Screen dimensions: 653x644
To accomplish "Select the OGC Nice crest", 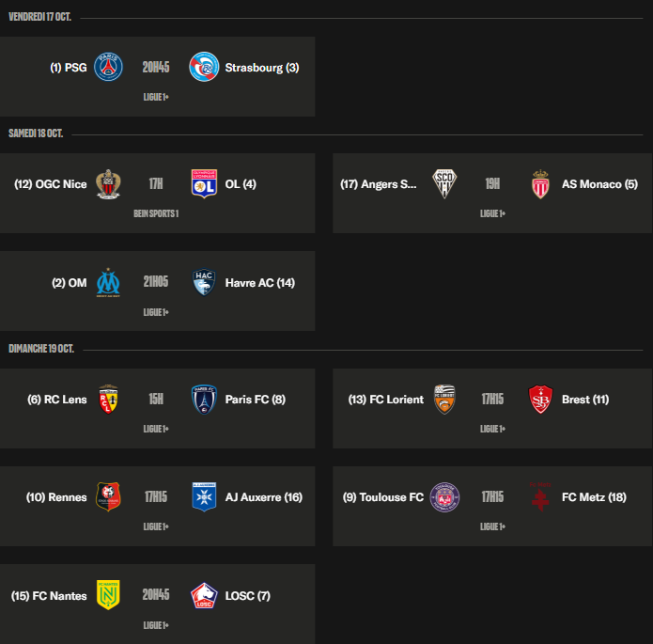I will pos(109,184).
